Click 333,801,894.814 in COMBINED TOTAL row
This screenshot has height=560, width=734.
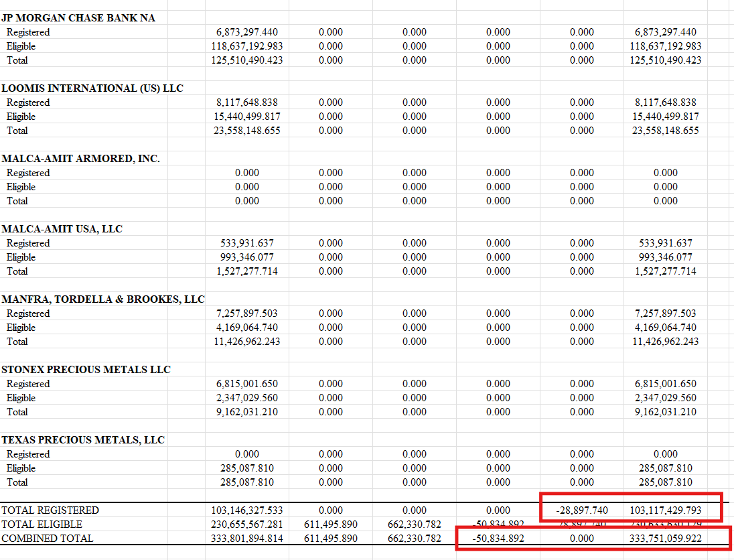[247, 538]
